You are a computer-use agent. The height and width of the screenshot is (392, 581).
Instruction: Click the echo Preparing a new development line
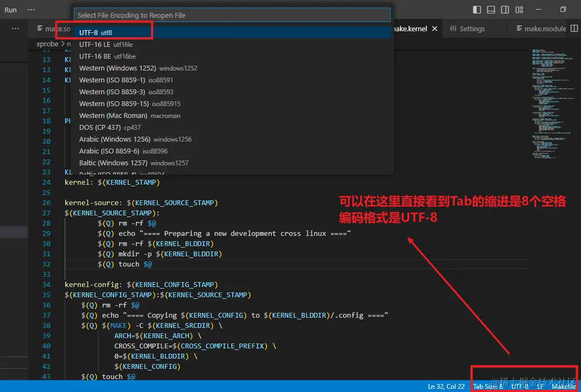[x=224, y=234]
